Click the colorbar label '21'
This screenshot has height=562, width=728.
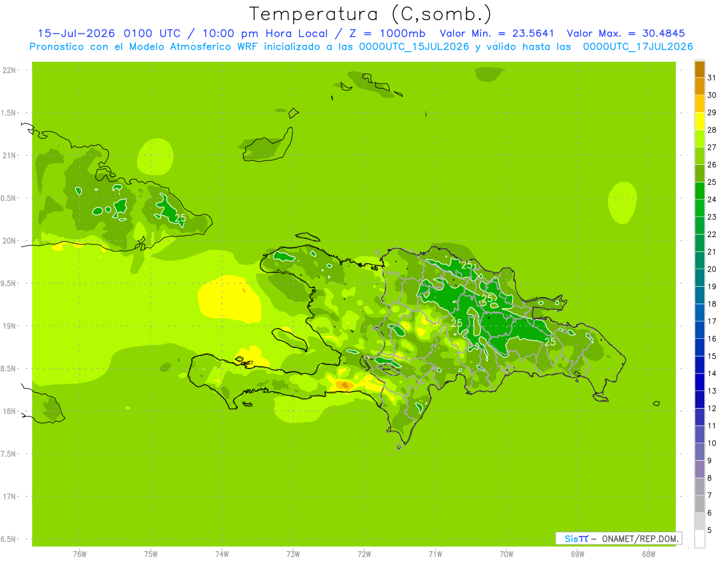click(712, 252)
